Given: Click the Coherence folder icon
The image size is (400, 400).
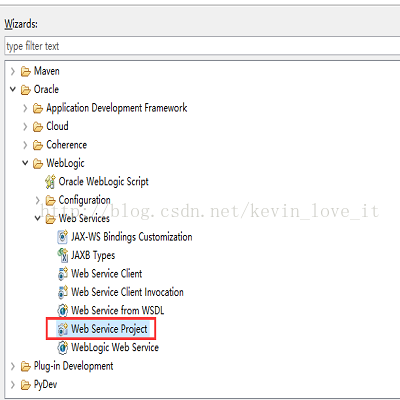Looking at the screenshot, I should [x=38, y=145].
